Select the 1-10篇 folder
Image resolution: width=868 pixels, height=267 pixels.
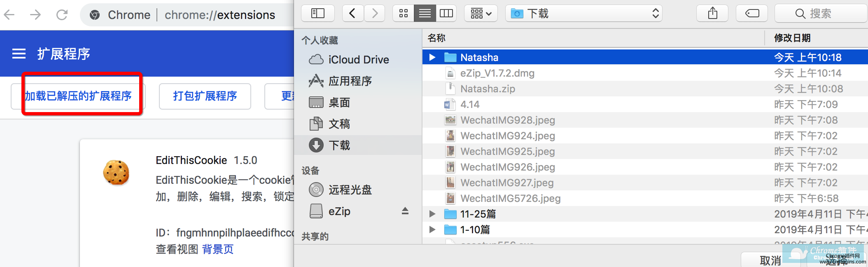click(645, 230)
